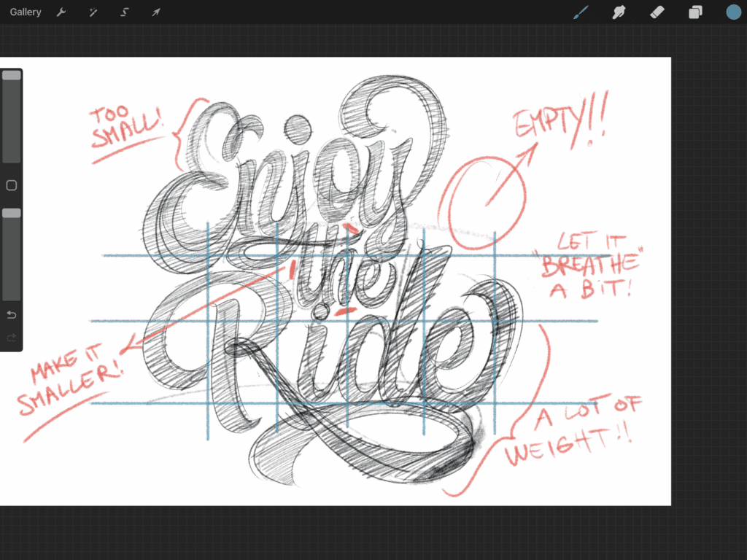Screen dimensions: 747x560
Task: Undo the last stroke
Action: 10,314
